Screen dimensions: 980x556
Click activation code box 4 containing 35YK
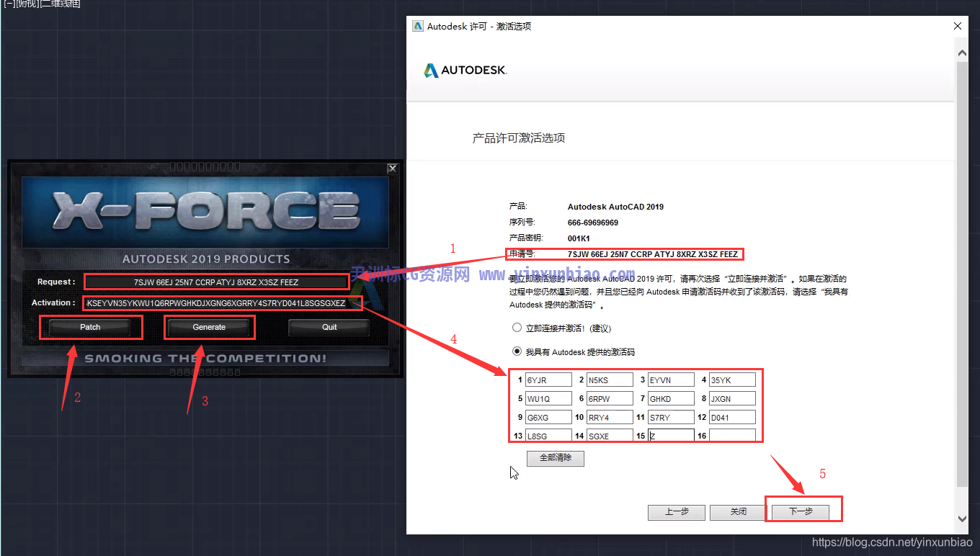pos(732,380)
